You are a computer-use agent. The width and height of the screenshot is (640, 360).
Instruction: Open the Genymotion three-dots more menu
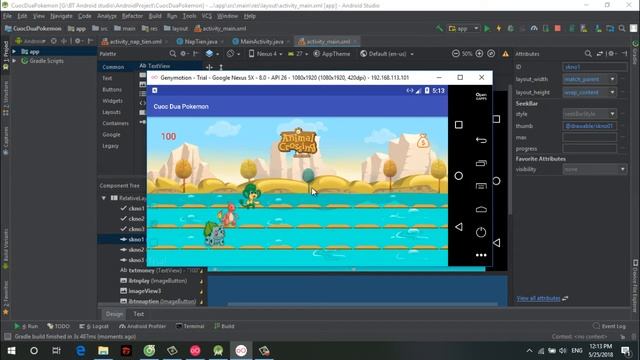481,255
